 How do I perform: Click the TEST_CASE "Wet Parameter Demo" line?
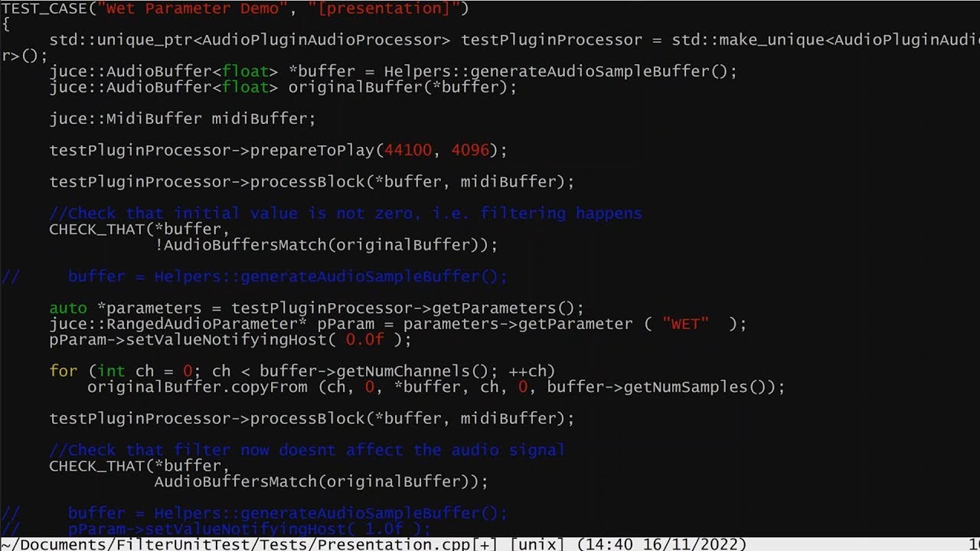235,8
